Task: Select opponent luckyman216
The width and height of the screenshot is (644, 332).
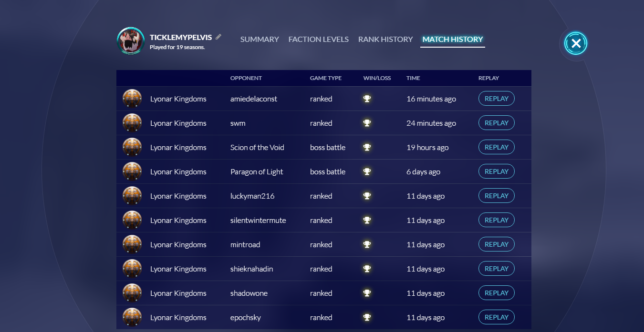Action: pyautogui.click(x=252, y=196)
